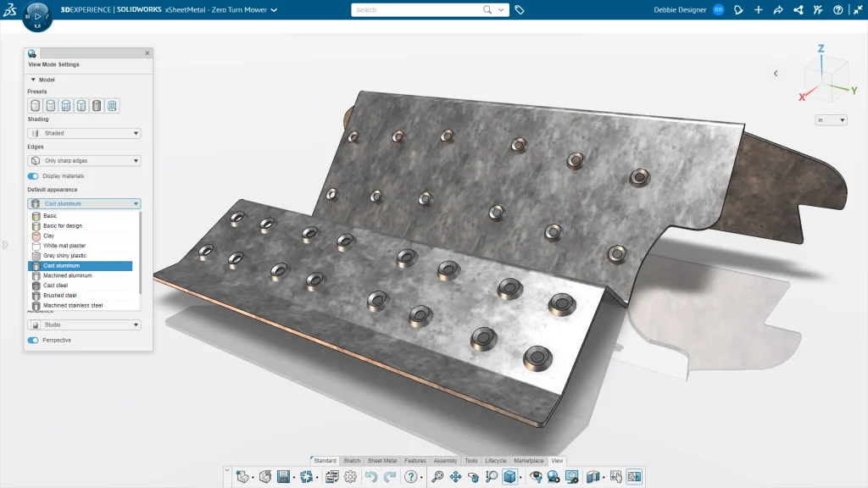Click the Save icon in bottom toolbar
868x488 pixels.
(284, 477)
